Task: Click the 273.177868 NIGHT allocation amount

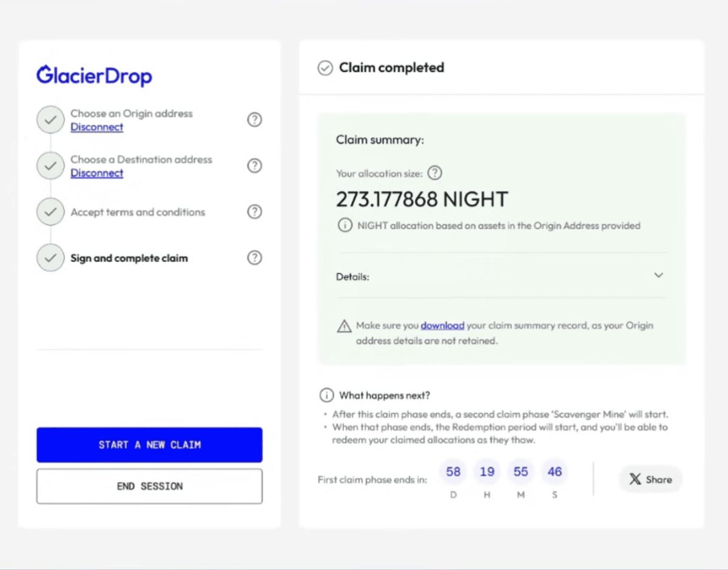Action: 422,199
